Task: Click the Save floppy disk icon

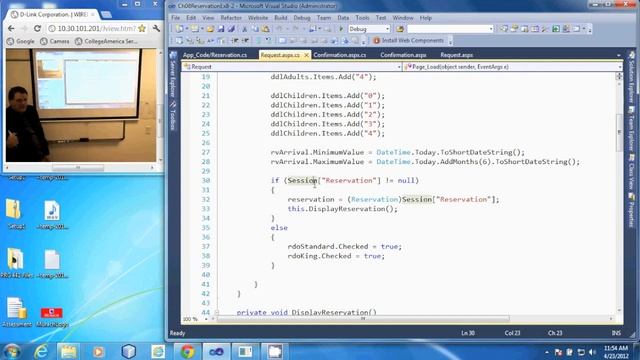Action: (x=221, y=29)
